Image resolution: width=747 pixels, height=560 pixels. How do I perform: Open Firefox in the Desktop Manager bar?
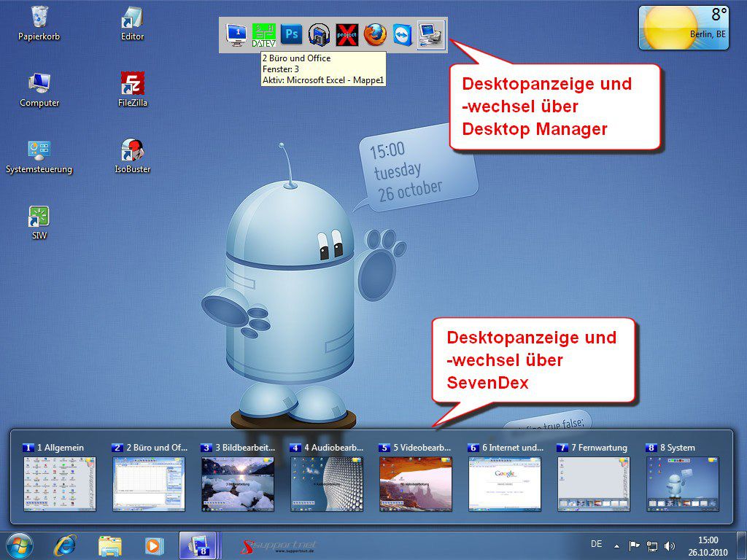[374, 34]
